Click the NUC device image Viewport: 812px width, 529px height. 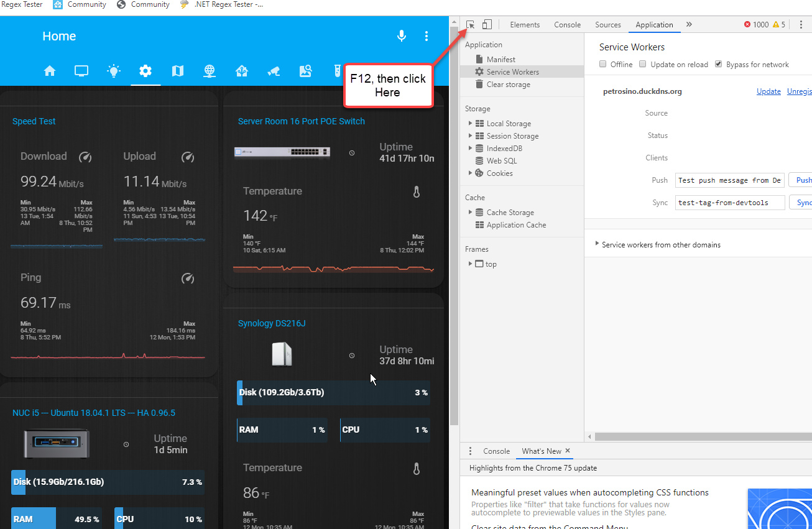point(57,444)
